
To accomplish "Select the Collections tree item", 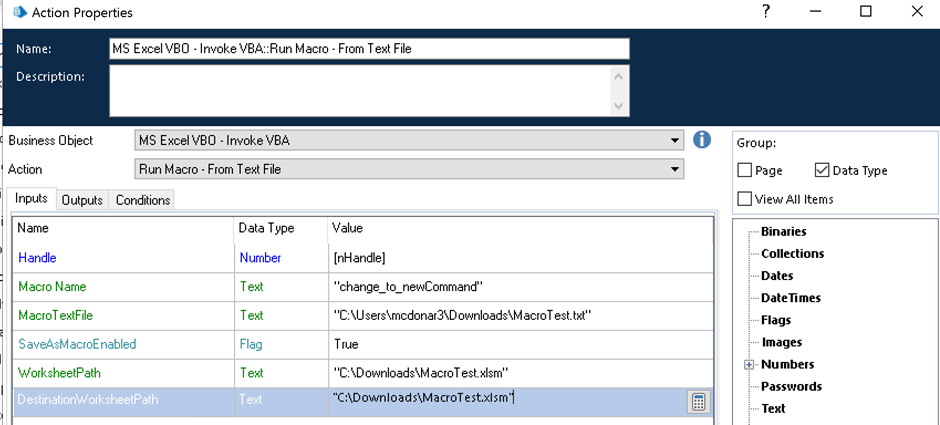I will pyautogui.click(x=791, y=254).
